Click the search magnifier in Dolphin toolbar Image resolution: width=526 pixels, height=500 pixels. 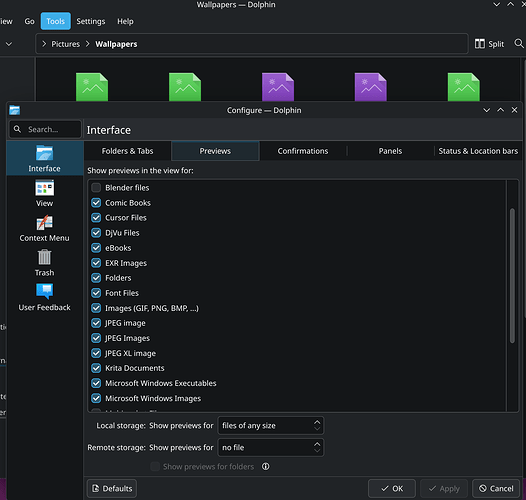519,43
